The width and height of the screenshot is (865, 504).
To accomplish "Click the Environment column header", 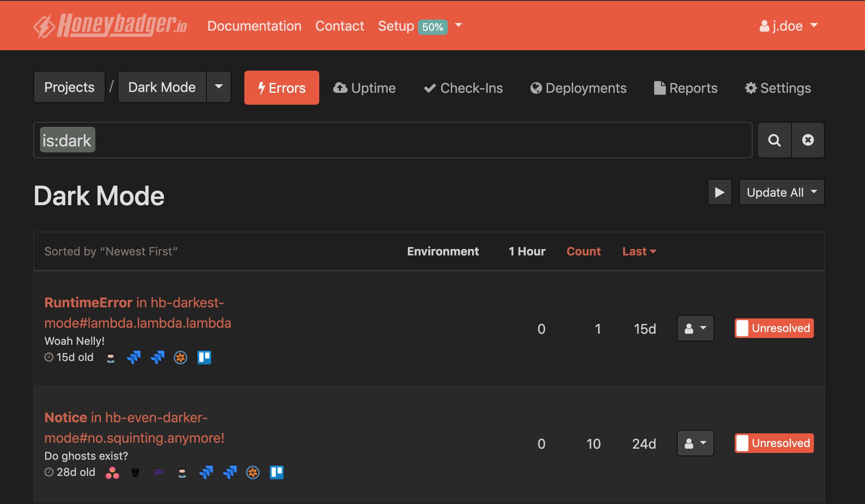I will point(443,251).
